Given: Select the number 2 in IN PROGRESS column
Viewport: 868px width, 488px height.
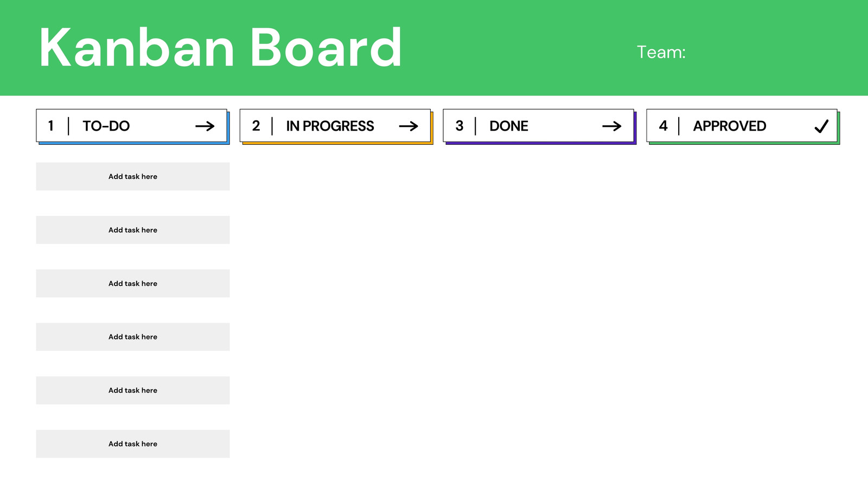Looking at the screenshot, I should coord(256,126).
